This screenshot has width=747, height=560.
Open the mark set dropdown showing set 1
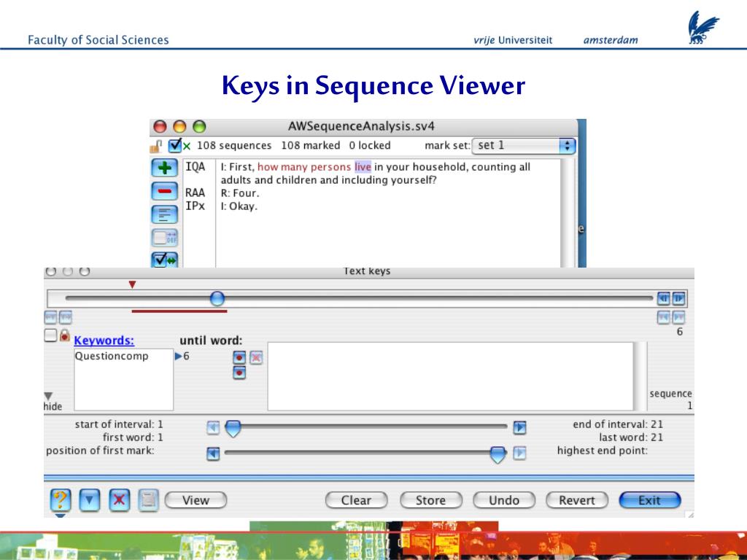pyautogui.click(x=524, y=146)
